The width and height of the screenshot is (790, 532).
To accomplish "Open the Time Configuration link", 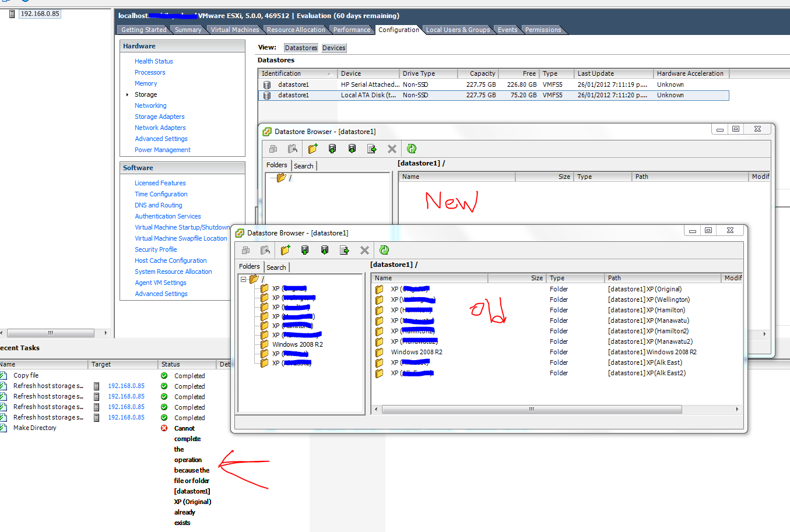I will [161, 194].
